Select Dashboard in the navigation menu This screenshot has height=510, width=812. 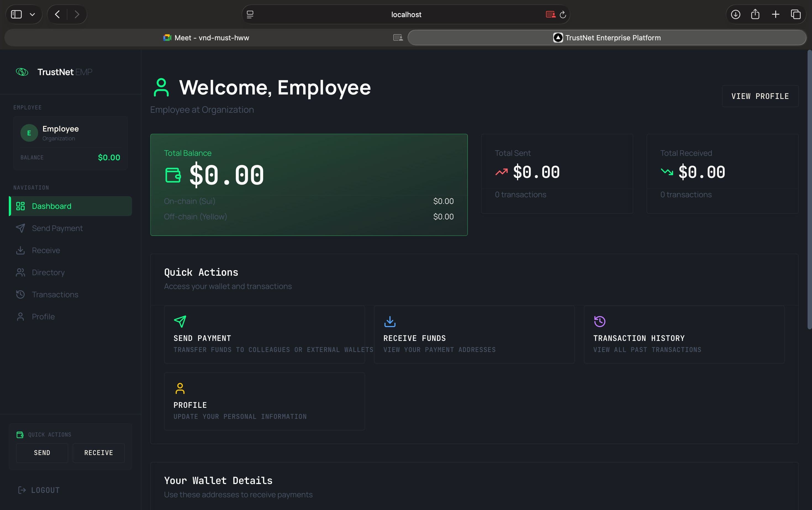click(51, 206)
